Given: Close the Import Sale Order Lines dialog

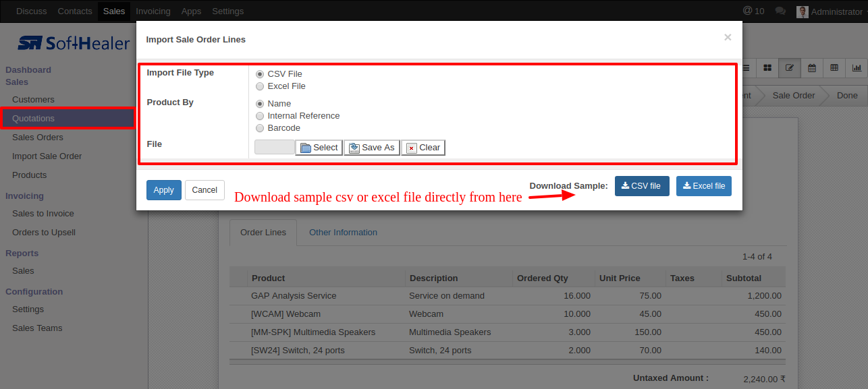Looking at the screenshot, I should click(728, 38).
